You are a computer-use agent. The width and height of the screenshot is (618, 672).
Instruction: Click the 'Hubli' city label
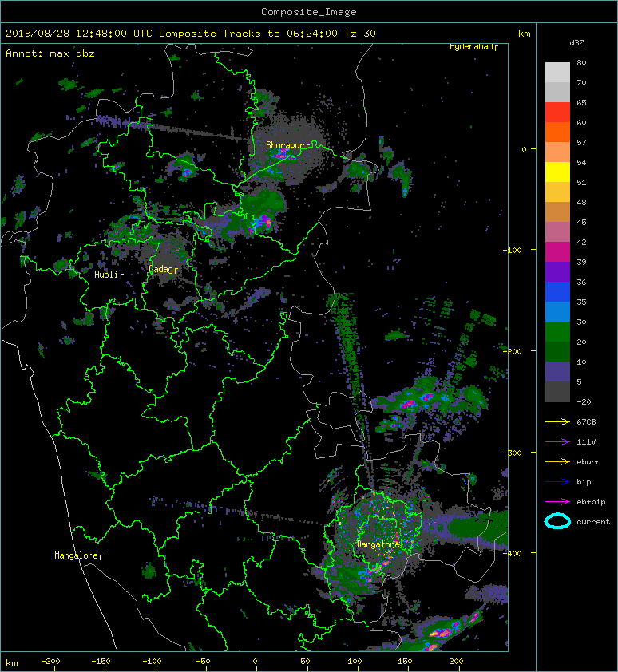[106, 275]
